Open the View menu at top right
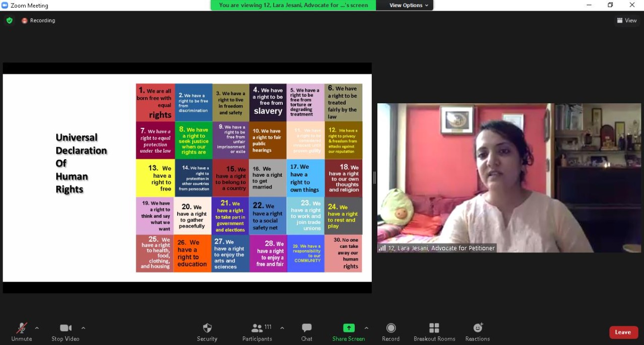Viewport: 644px width, 345px height. [626, 20]
